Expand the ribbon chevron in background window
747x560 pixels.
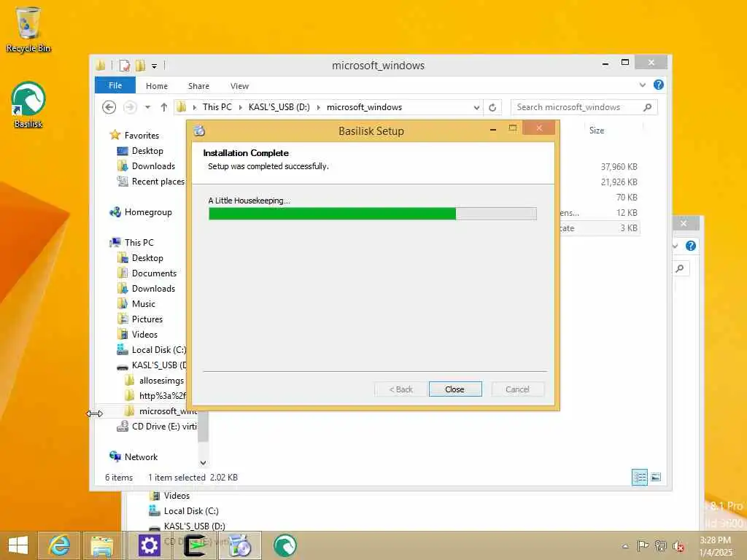[675, 246]
